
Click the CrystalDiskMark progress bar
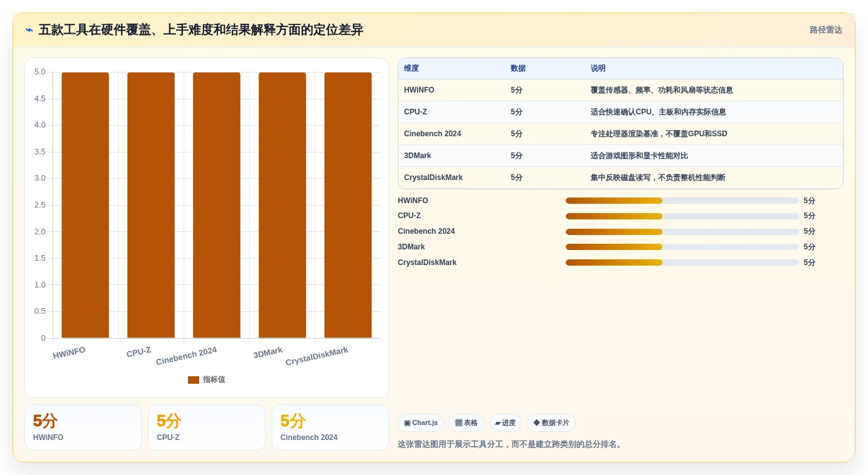coord(682,262)
